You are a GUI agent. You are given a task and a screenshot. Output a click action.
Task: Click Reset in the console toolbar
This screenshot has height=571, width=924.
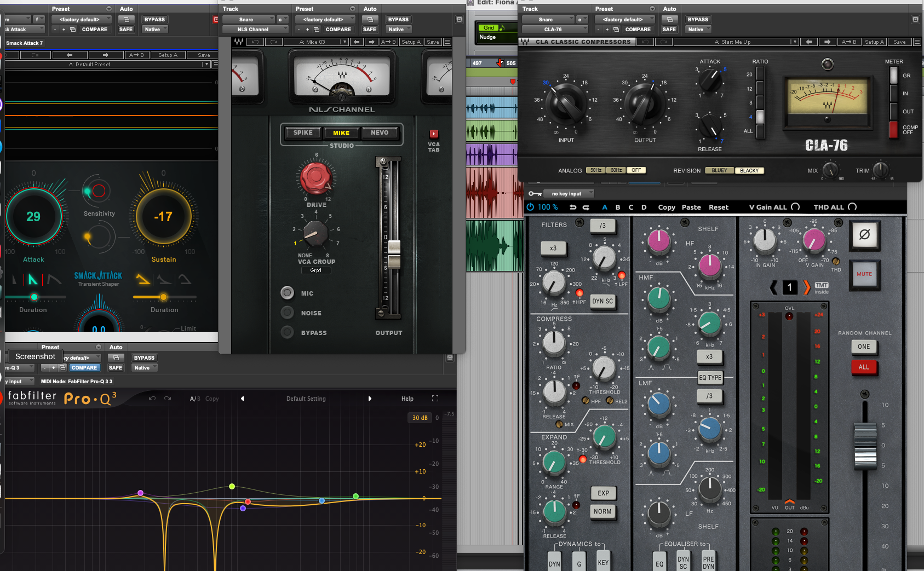click(719, 207)
